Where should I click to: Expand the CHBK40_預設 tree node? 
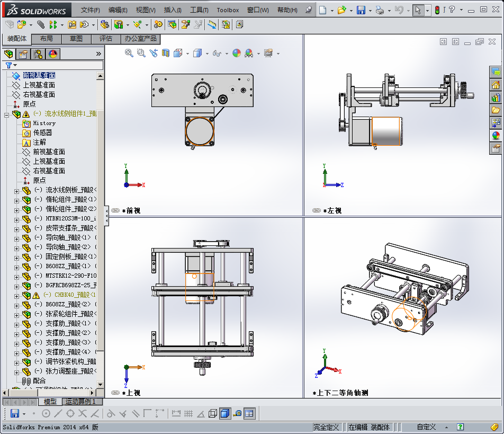click(x=16, y=296)
